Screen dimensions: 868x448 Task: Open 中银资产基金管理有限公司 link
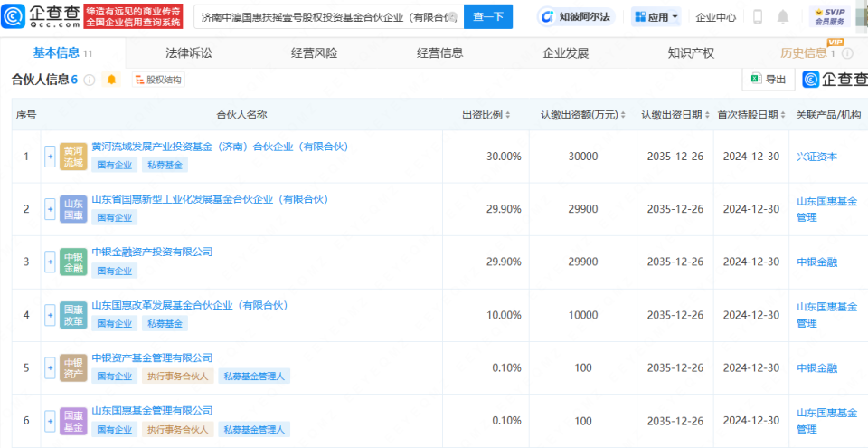[152, 357]
